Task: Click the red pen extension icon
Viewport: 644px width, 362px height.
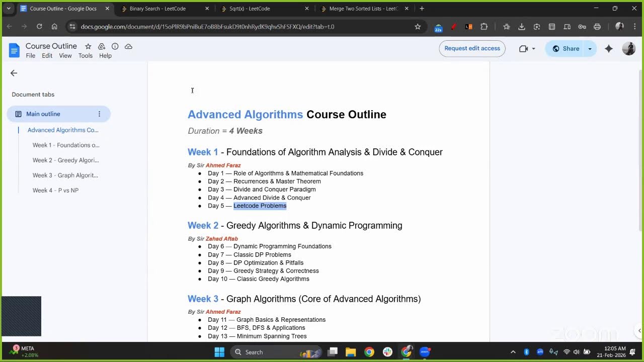Action: point(453,27)
